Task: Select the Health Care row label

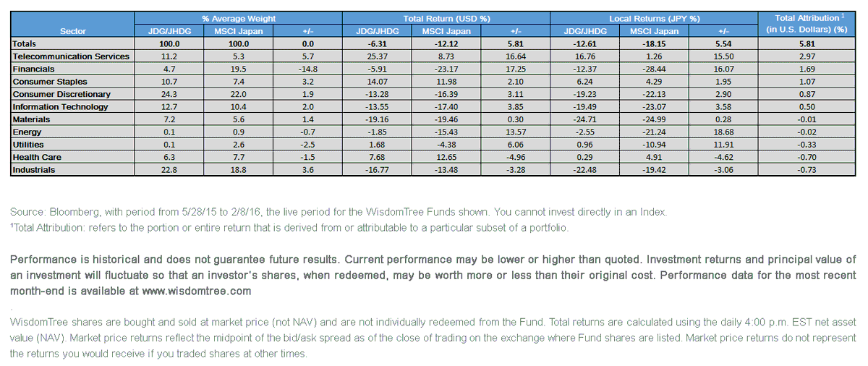Action: tap(37, 157)
